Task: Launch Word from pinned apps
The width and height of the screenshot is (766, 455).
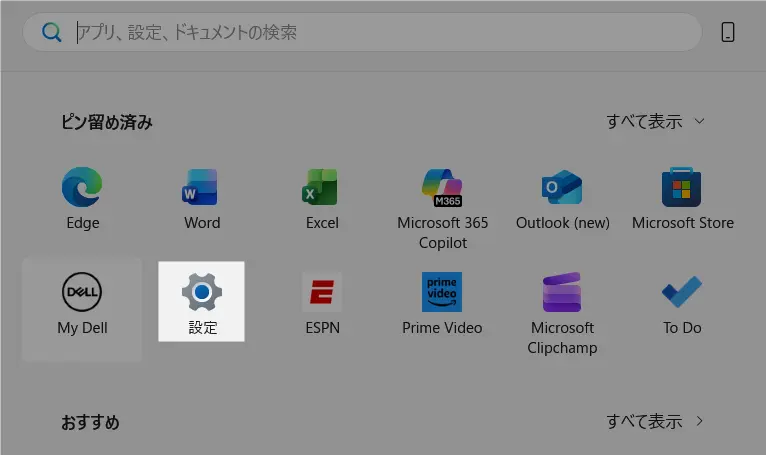Action: (202, 198)
